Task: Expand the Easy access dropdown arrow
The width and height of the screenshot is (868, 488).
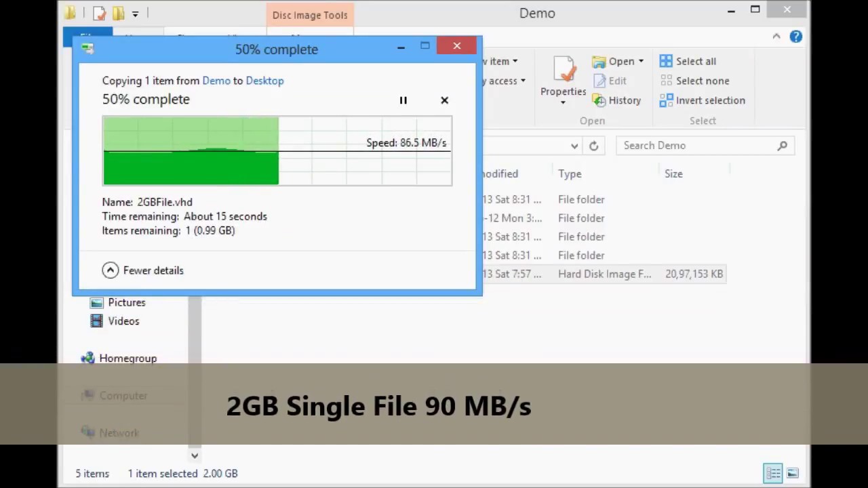Action: pyautogui.click(x=523, y=81)
